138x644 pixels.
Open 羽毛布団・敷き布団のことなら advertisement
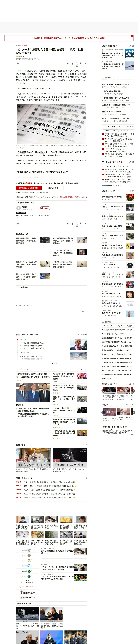[x=115, y=427]
